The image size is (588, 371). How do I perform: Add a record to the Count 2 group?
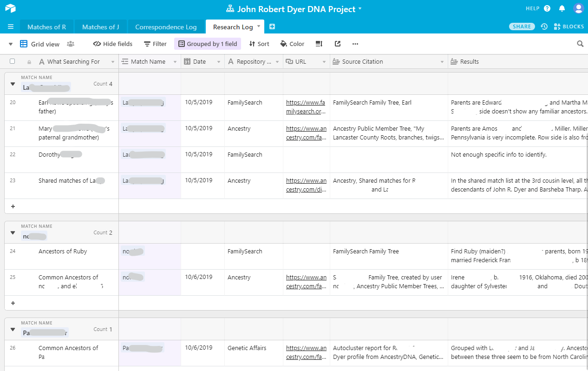[13, 303]
